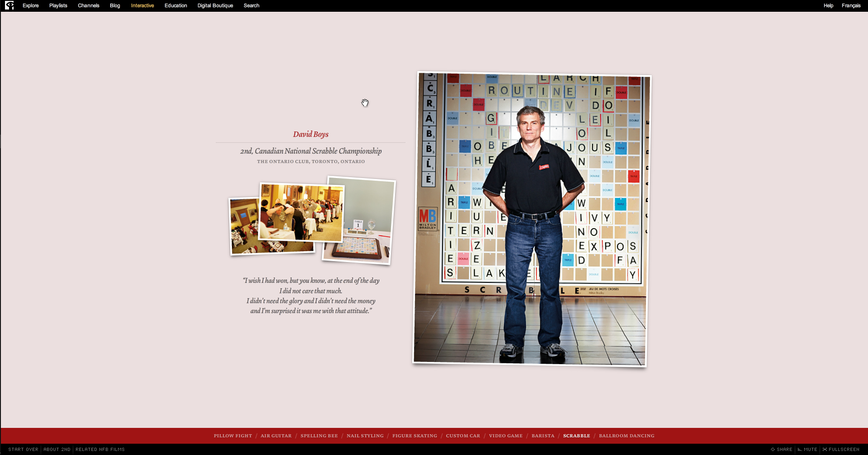Switch language to Français
868x455 pixels.
851,5
